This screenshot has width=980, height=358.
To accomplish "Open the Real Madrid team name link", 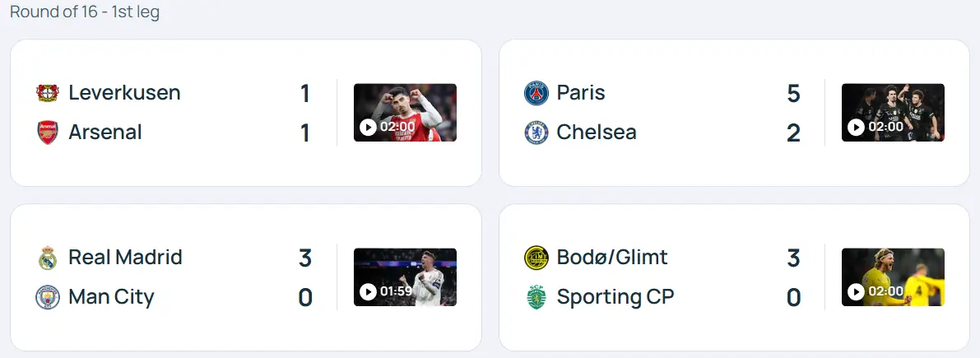I will pyautogui.click(x=125, y=258).
